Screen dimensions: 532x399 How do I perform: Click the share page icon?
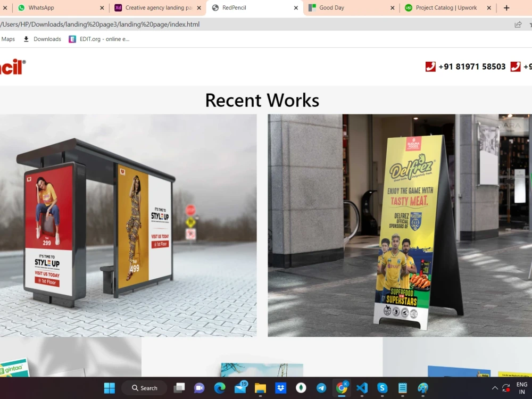518,24
